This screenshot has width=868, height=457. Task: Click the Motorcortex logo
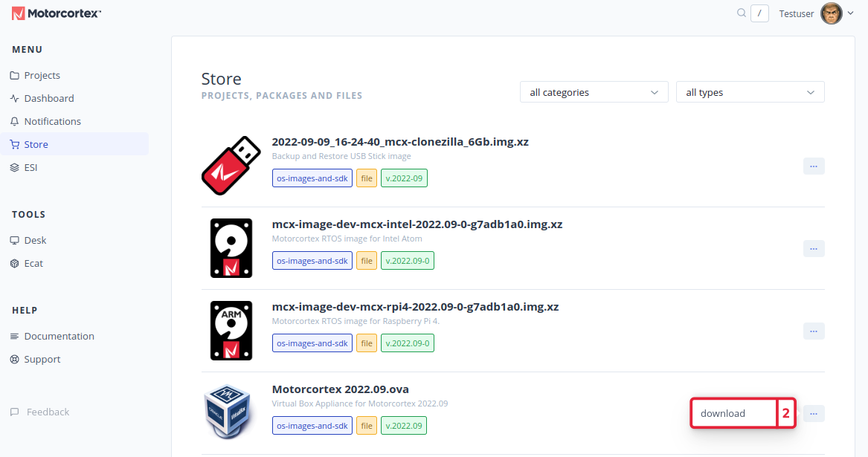(x=57, y=13)
